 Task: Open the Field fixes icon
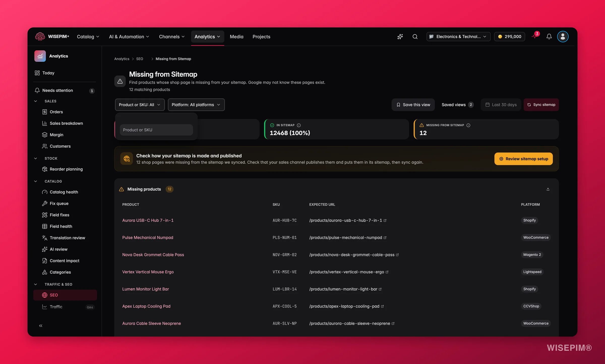[45, 215]
